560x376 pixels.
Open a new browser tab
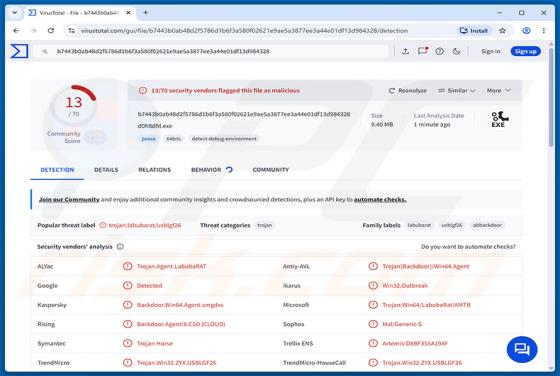(146, 12)
